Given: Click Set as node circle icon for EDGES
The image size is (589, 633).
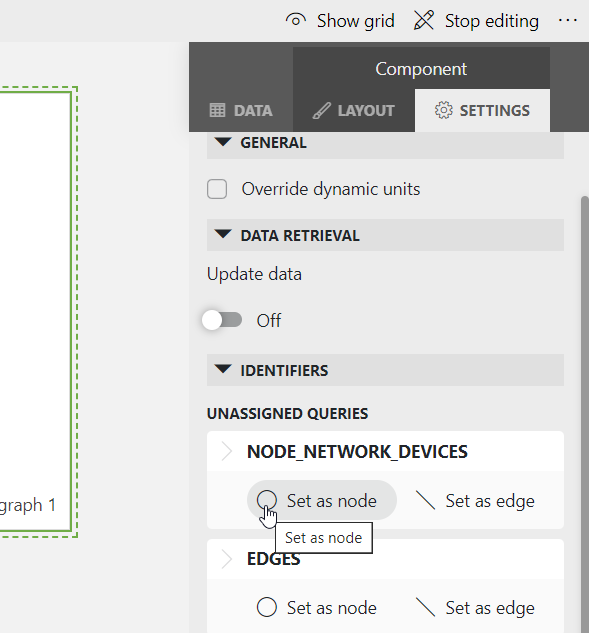Looking at the screenshot, I should pyautogui.click(x=267, y=608).
